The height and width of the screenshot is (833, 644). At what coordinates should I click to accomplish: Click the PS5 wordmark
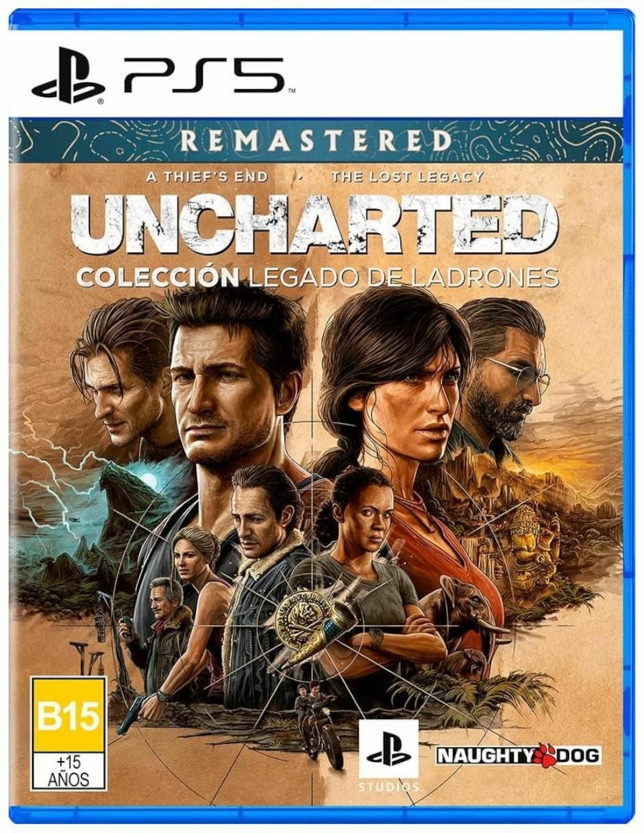[x=204, y=75]
